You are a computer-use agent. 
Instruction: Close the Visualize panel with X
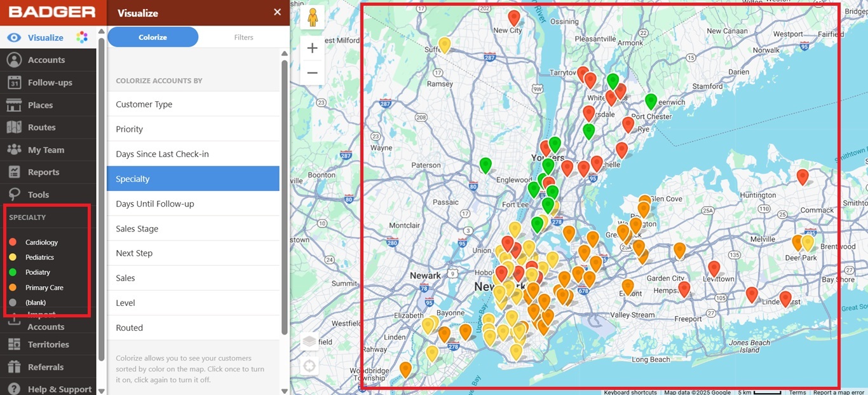[x=277, y=12]
